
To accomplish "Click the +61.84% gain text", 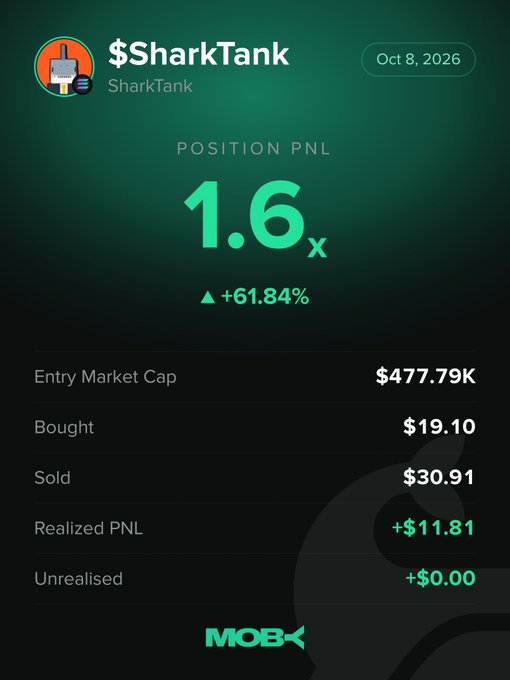I will coord(265,297).
